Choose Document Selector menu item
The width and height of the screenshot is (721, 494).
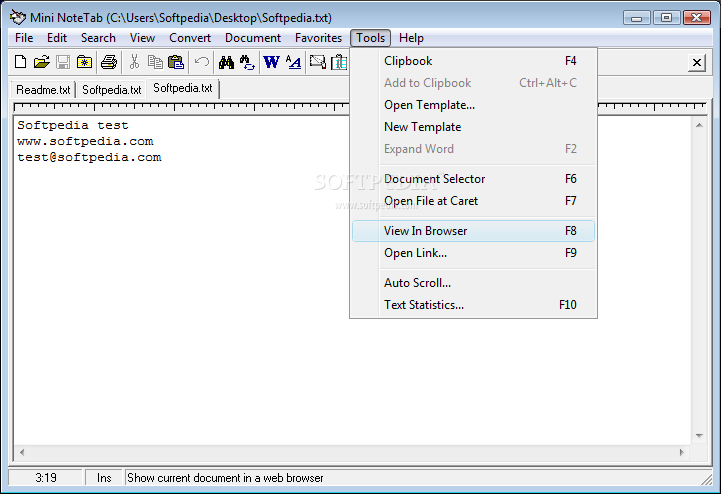[473, 179]
